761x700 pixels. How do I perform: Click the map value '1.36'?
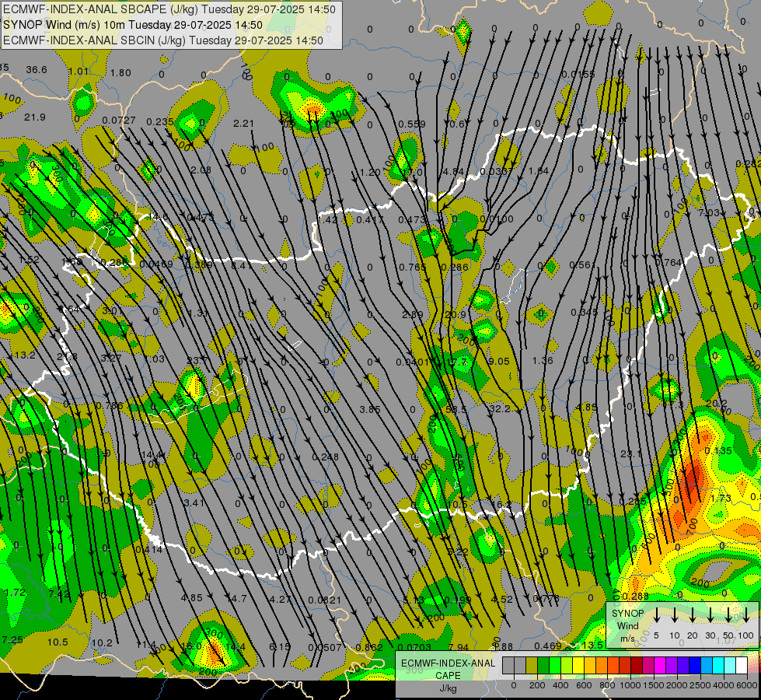tap(542, 360)
